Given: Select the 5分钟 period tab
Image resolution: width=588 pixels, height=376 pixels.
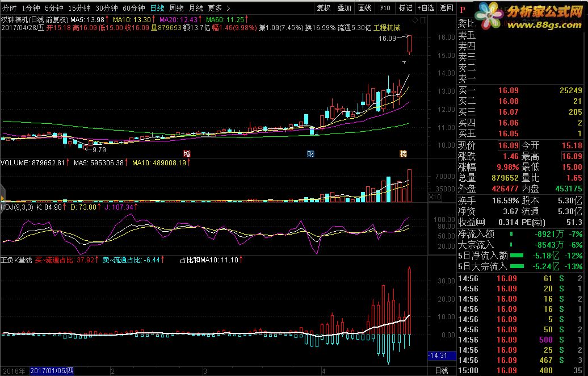Looking at the screenshot, I should (54, 8).
